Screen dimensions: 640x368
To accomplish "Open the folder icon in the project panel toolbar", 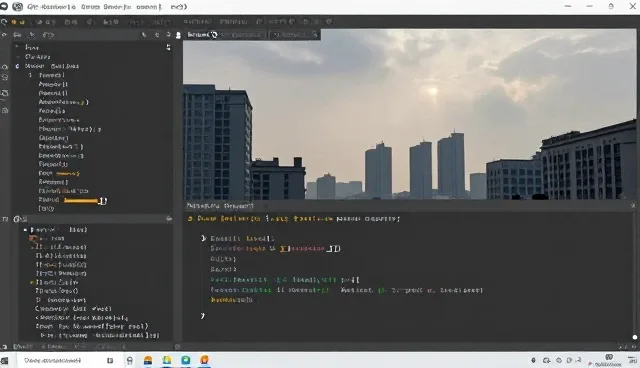I will (x=17, y=35).
